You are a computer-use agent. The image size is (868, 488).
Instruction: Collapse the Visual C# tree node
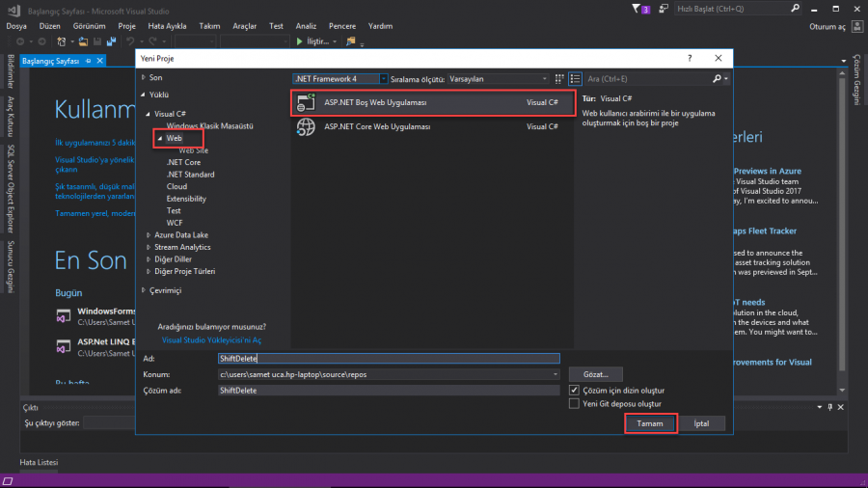click(148, 114)
